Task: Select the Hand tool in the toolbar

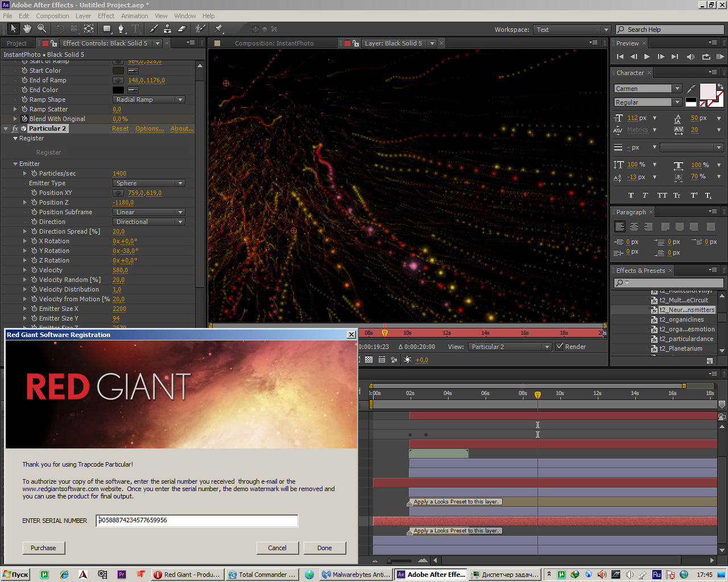Action: point(27,28)
